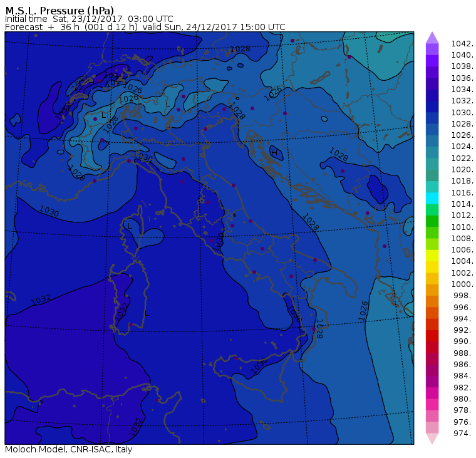Click the legend value "1018."
Screen dimensions: 476x458
coord(462,180)
